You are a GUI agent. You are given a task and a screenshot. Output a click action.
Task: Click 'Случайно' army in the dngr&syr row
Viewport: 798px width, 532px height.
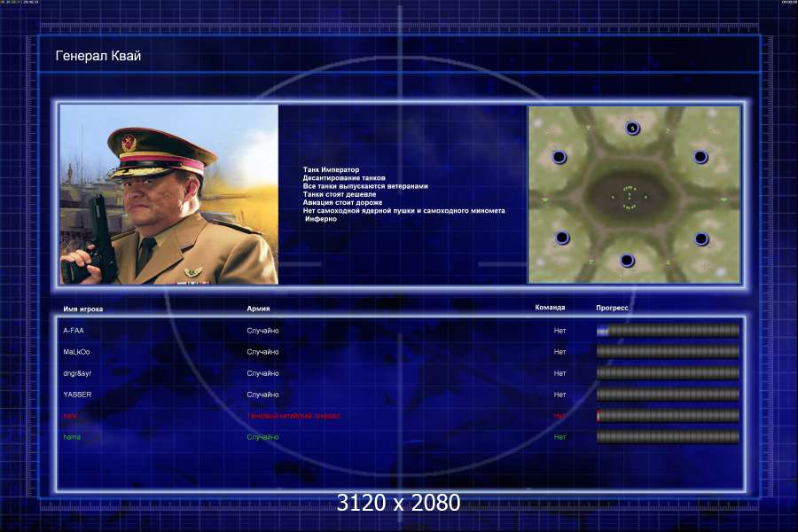tap(262, 373)
